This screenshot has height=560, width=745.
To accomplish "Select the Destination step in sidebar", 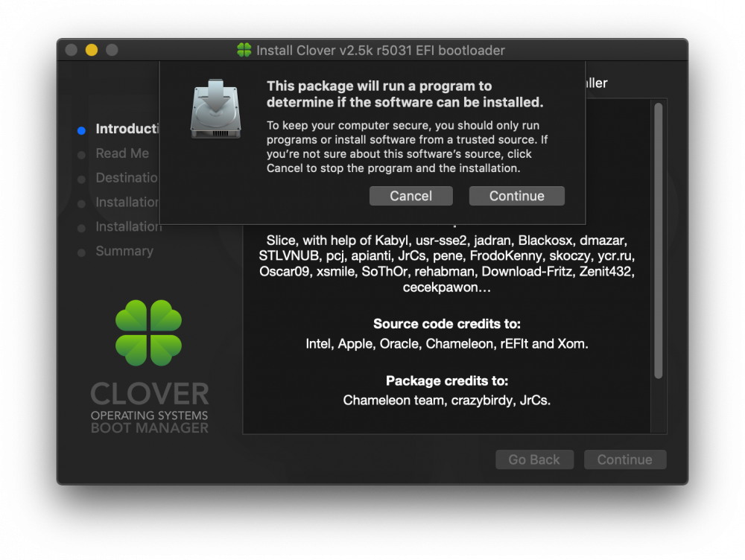I will [127, 178].
